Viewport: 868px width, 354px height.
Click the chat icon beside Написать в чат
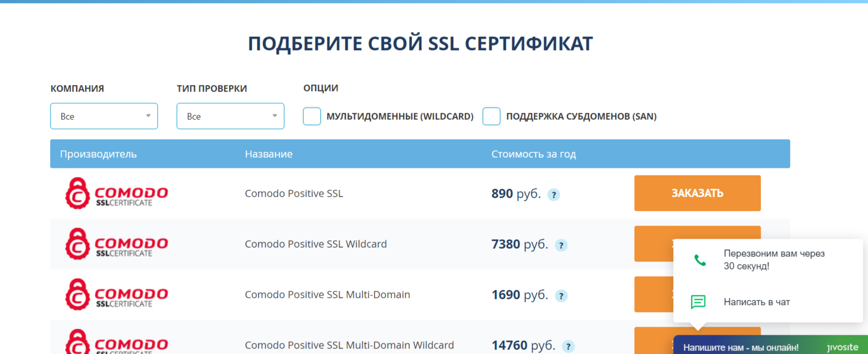(698, 302)
